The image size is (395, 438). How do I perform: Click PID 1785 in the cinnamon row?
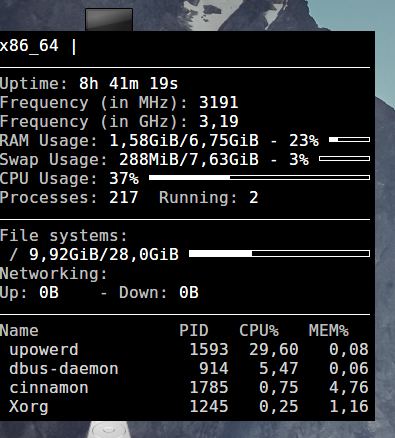click(209, 388)
